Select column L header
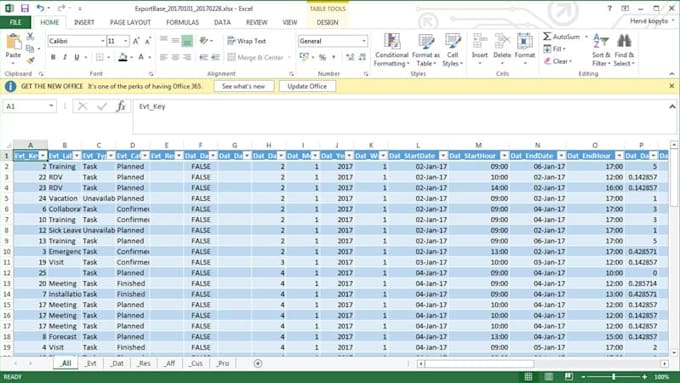 (418, 145)
